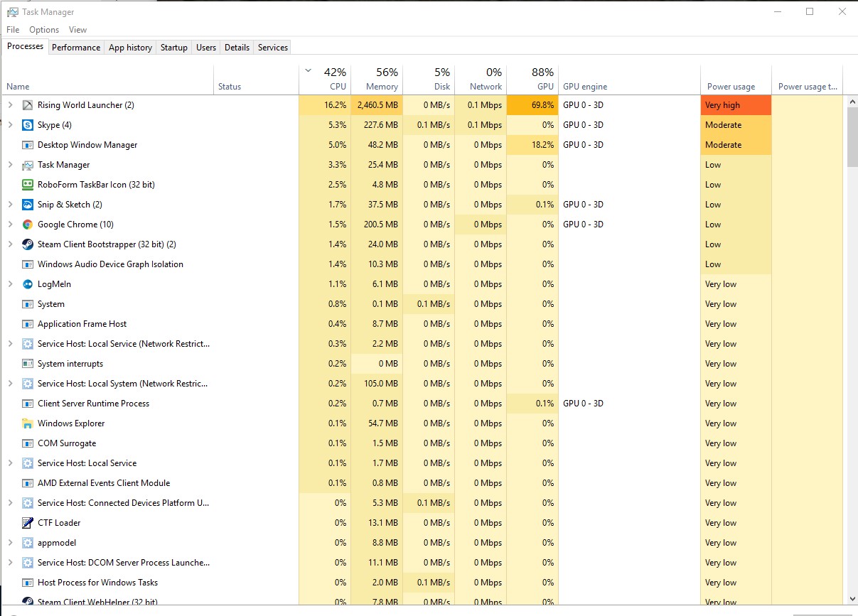Open the Options menu
Image resolution: width=858 pixels, height=616 pixels.
(x=44, y=30)
